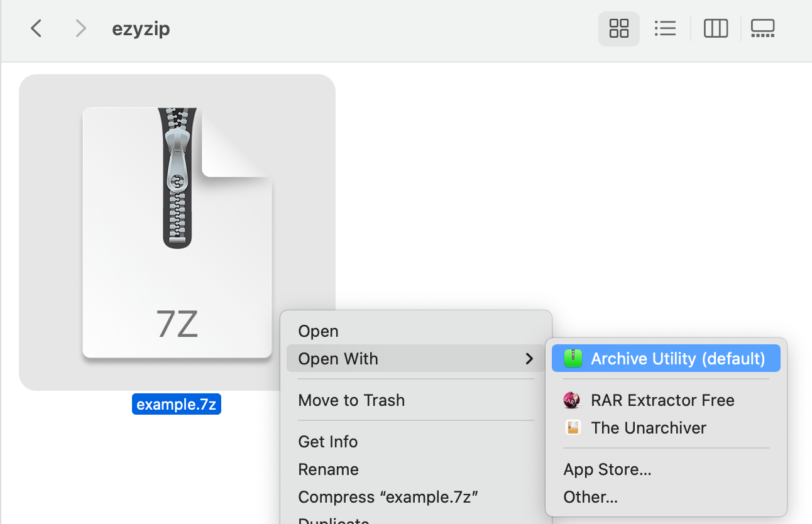Click App Store… to find more apps
812x524 pixels.
click(607, 469)
